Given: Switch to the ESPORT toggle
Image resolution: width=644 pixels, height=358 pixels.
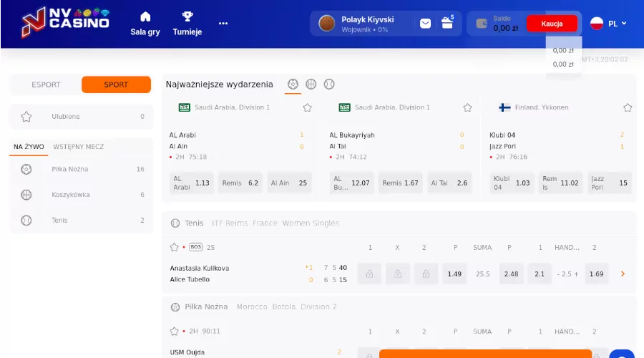Looking at the screenshot, I should pyautogui.click(x=46, y=84).
